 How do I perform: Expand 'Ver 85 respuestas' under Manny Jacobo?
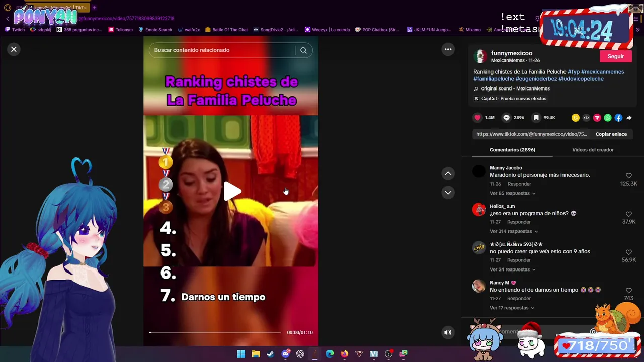point(512,193)
